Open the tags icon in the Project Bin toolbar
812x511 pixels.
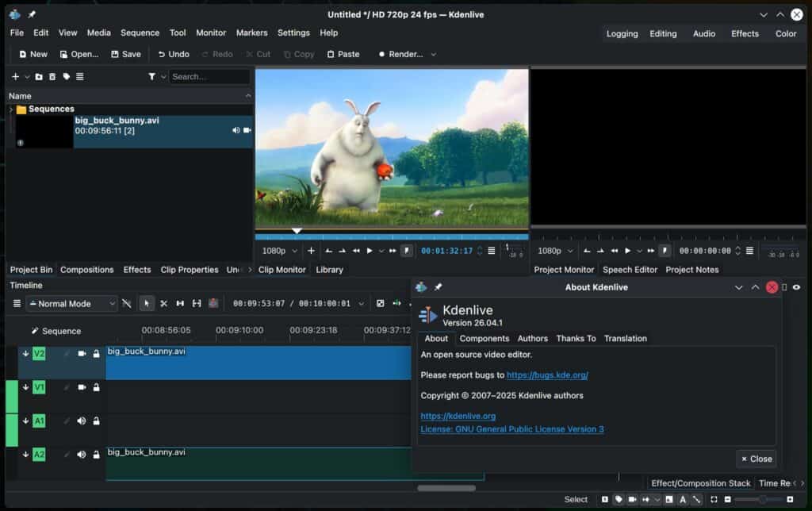pos(67,77)
